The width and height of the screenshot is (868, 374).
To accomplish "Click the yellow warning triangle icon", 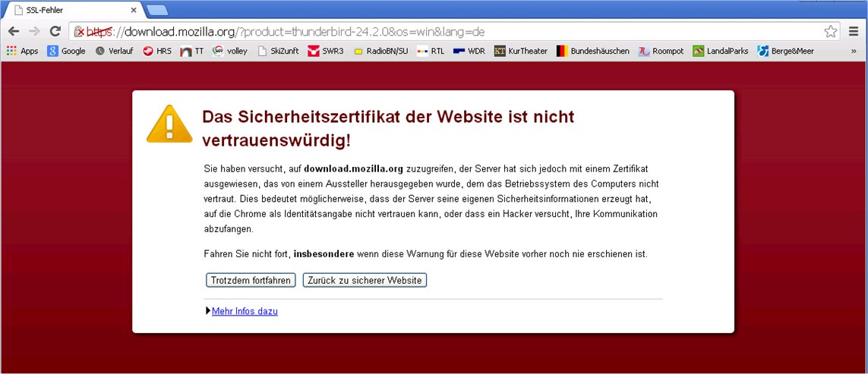I will coord(169,124).
